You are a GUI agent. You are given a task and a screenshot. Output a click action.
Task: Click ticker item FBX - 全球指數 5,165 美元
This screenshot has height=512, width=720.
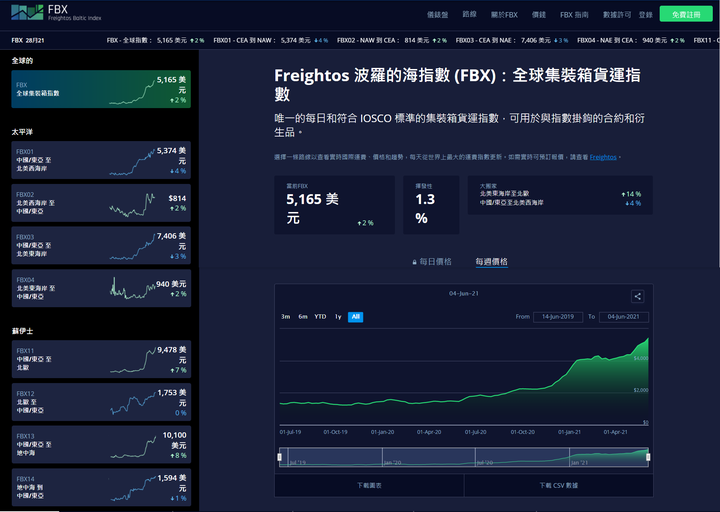[x=155, y=40]
